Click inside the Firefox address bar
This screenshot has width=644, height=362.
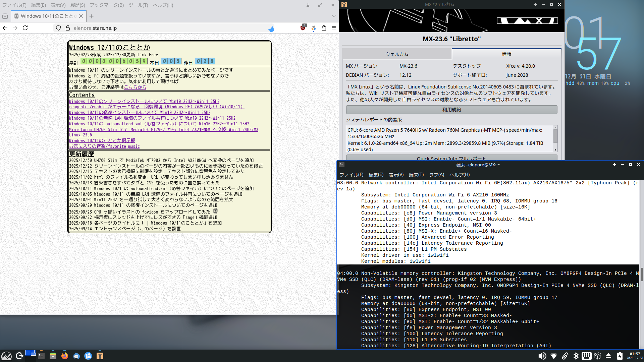(x=151, y=28)
